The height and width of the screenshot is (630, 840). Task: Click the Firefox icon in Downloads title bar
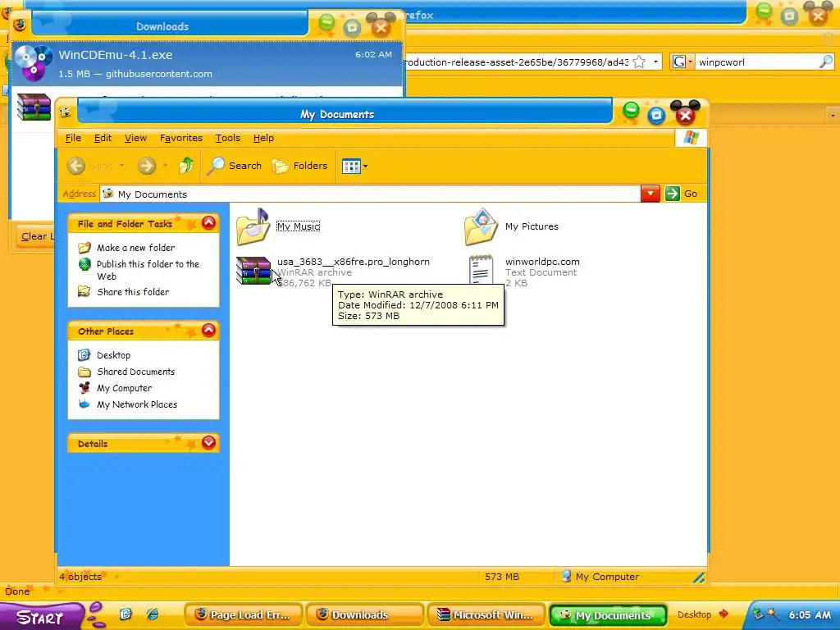[x=20, y=25]
